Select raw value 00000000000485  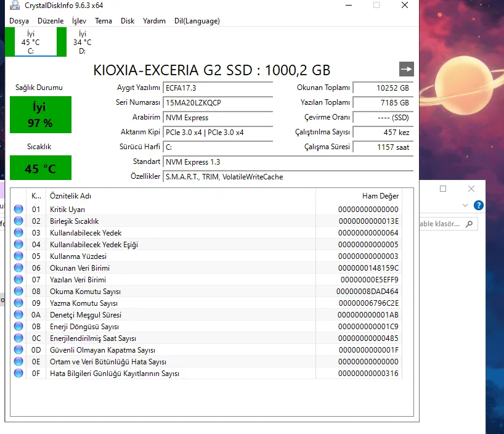pyautogui.click(x=368, y=338)
